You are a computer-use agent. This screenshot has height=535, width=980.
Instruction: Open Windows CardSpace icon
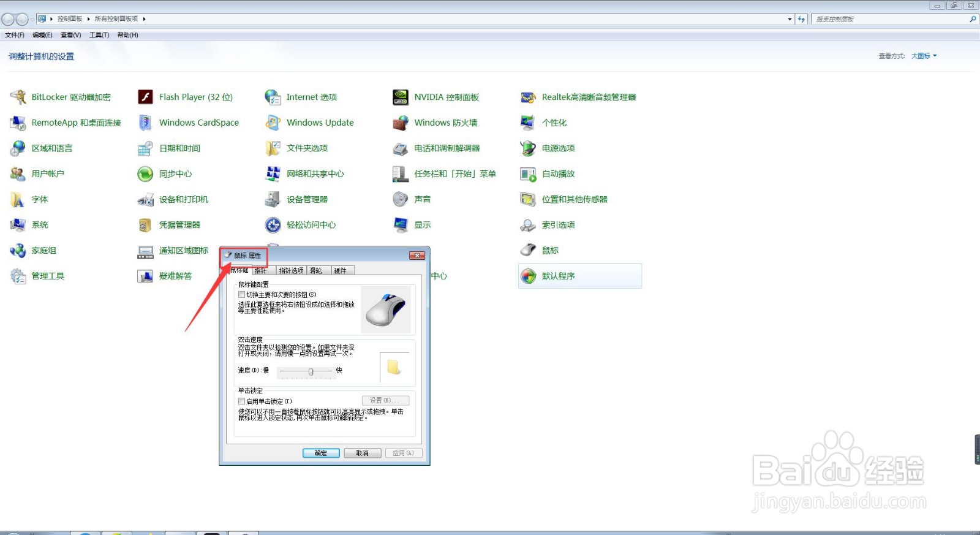coord(145,123)
